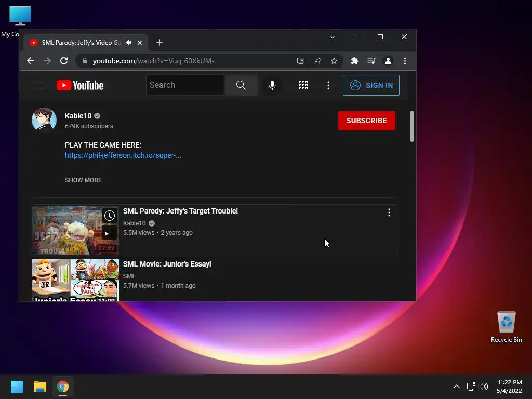Click the YouTube search magnifier button

pos(241,85)
